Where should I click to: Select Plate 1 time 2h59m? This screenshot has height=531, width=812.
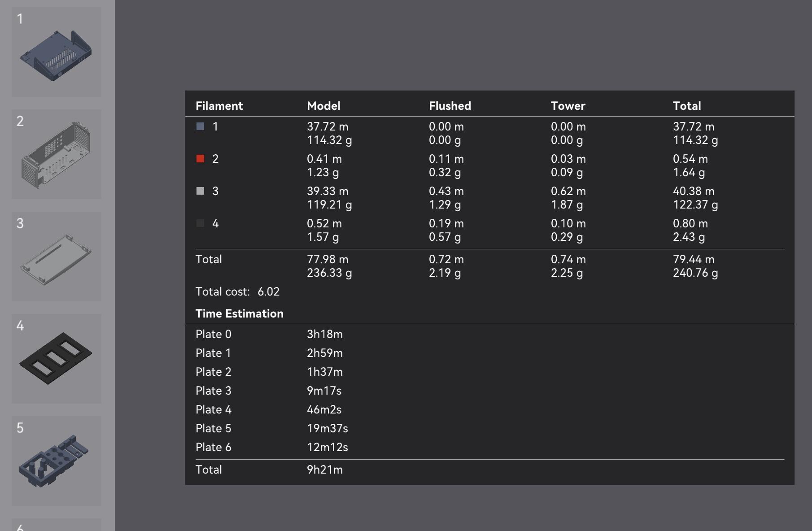click(x=325, y=353)
